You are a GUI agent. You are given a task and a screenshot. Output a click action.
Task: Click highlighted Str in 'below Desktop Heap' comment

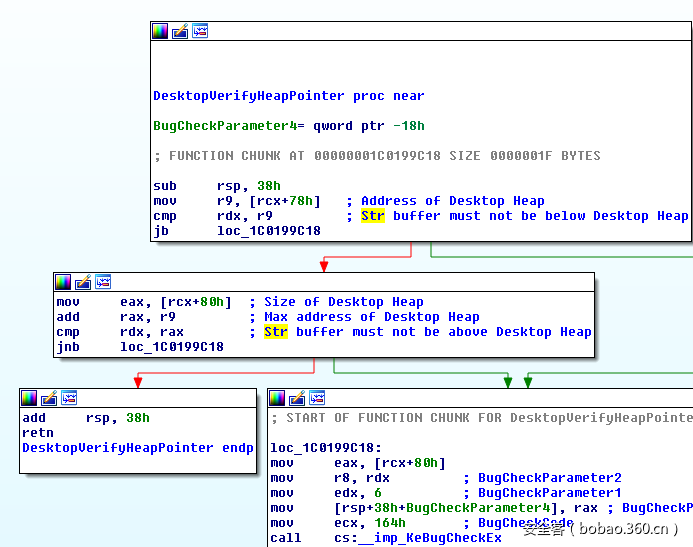pos(372,216)
